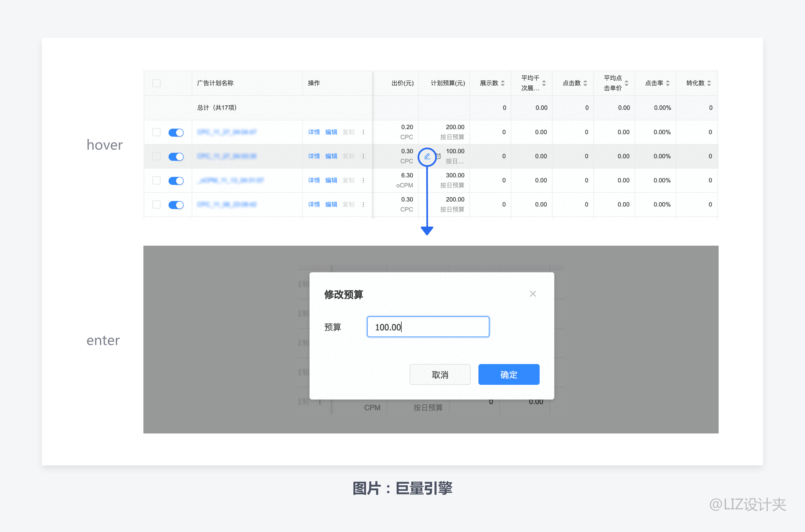Select the 6.30 oCPM bid cell
Image resolution: width=805 pixels, height=532 pixels.
coord(396,180)
